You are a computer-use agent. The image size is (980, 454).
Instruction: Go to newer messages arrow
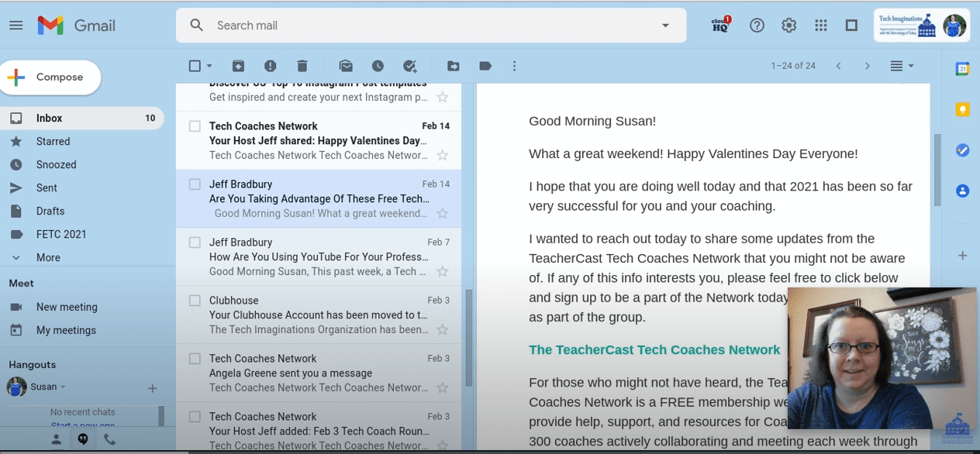pyautogui.click(x=838, y=66)
